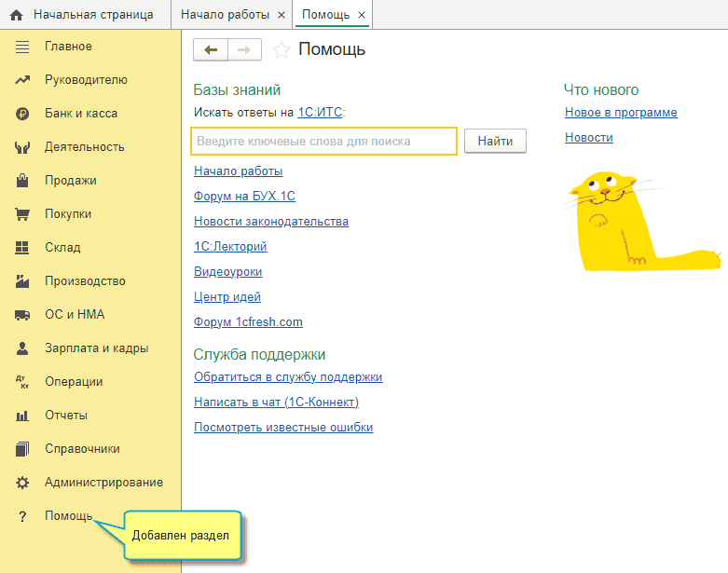The width and height of the screenshot is (728, 573).
Task: Click the truck icon for ОС и НМА
Action: [x=22, y=315]
